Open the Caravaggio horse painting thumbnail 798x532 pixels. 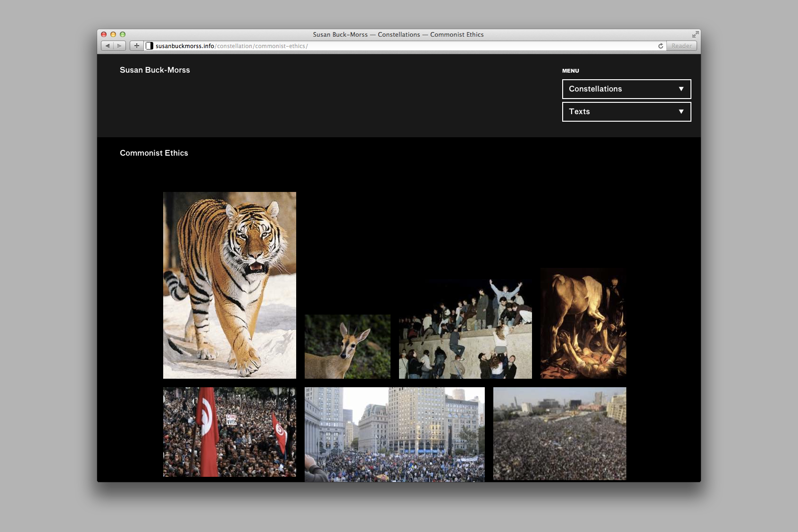coord(583,323)
